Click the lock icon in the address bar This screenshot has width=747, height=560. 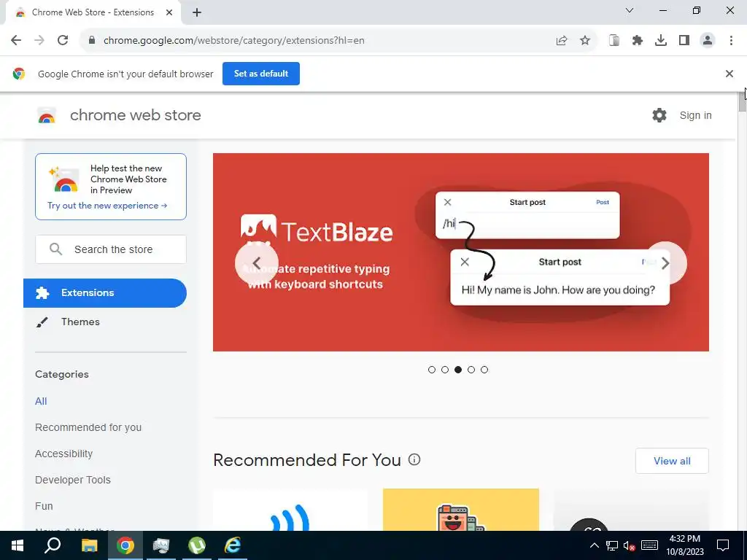tap(92, 41)
